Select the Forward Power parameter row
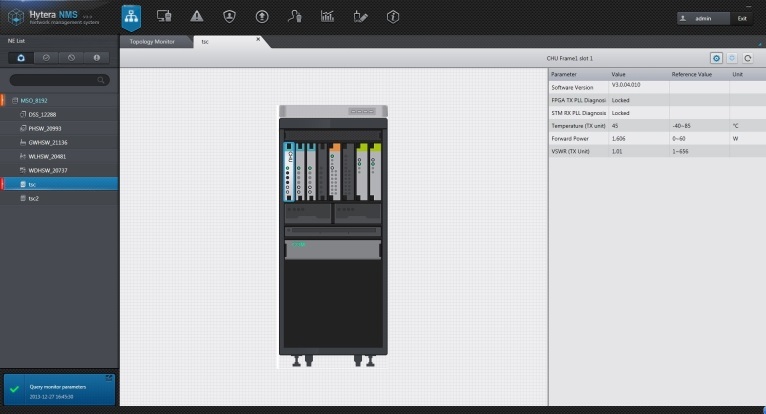This screenshot has width=766, height=414. (657, 138)
